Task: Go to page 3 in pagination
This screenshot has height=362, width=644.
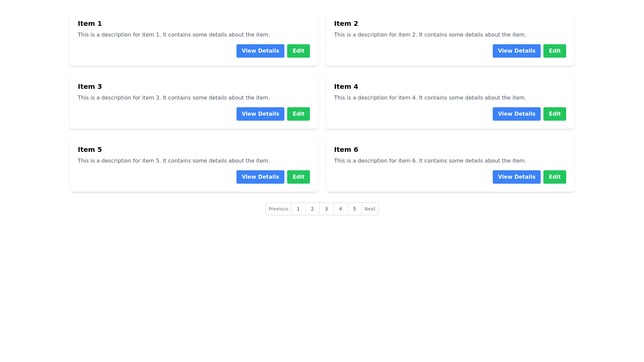Action: point(326,208)
